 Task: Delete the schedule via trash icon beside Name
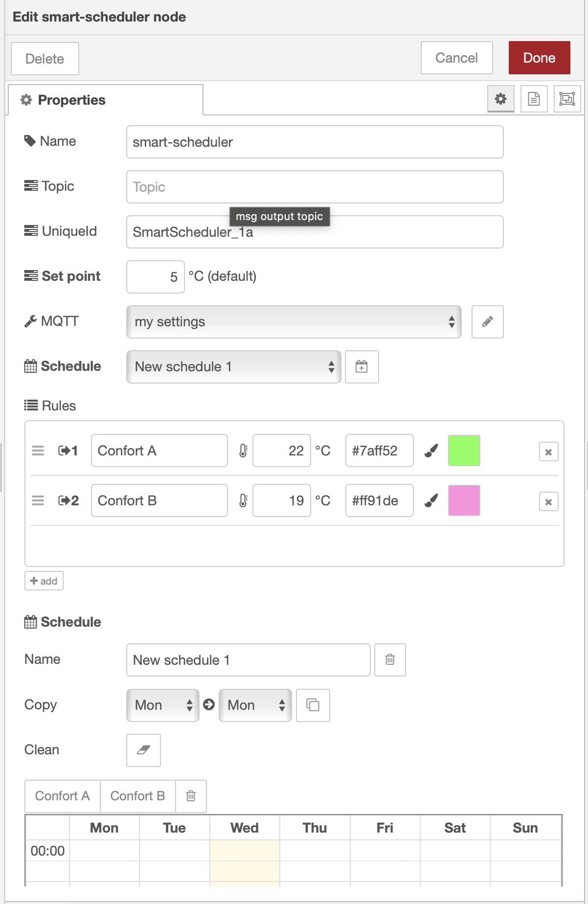tap(390, 660)
